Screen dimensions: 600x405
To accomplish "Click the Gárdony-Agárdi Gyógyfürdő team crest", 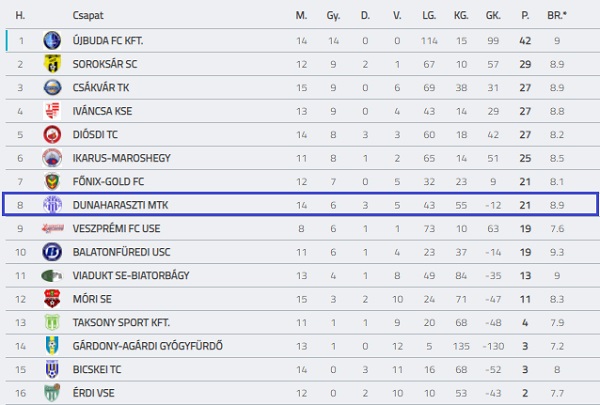I will point(52,345).
